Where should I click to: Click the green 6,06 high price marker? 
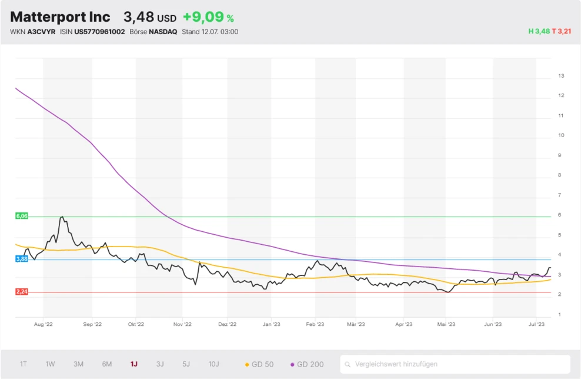click(x=22, y=217)
